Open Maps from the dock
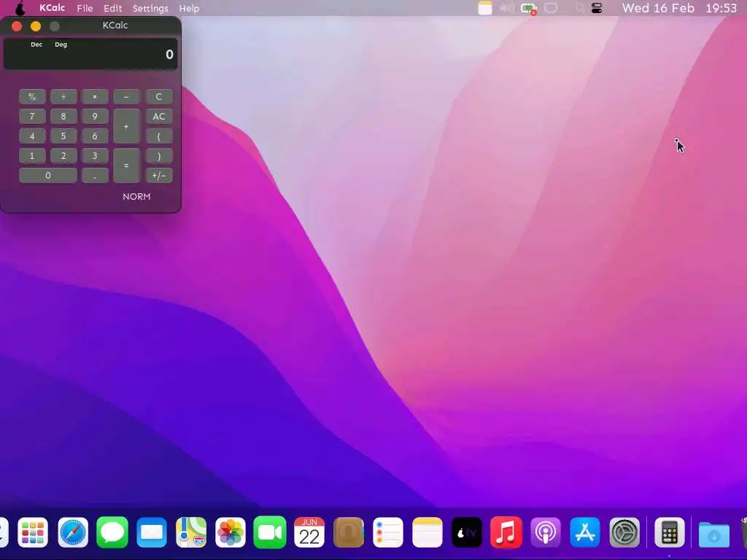This screenshot has width=747, height=560. [x=191, y=532]
